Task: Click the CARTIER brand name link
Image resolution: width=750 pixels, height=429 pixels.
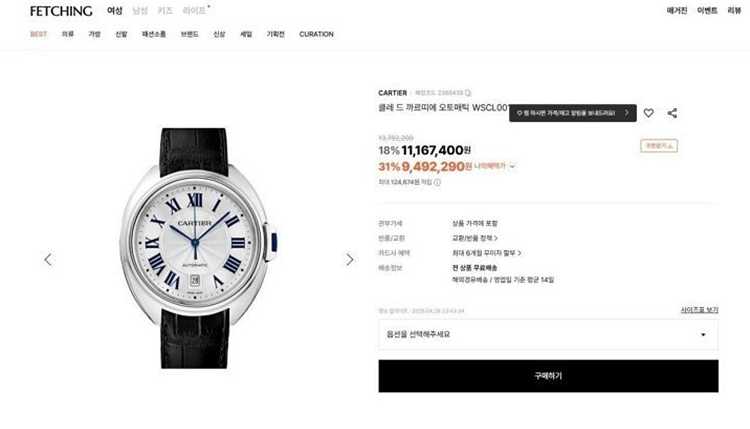Action: [x=392, y=93]
